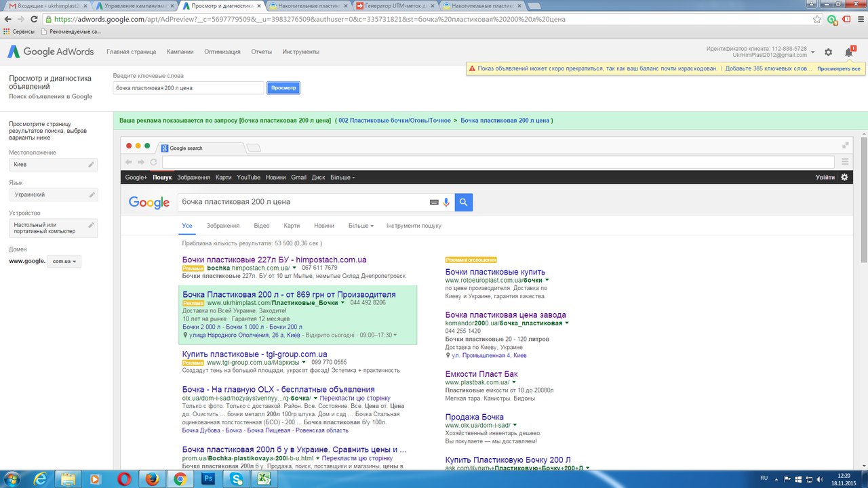Click 'Бочки 2 000 л' sitelink
The image size is (868, 488).
pos(201,327)
